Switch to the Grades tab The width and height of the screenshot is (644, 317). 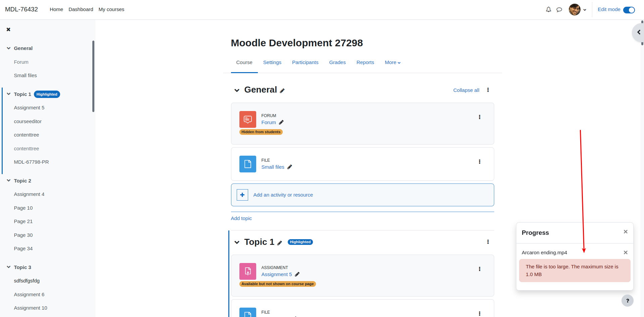click(337, 62)
